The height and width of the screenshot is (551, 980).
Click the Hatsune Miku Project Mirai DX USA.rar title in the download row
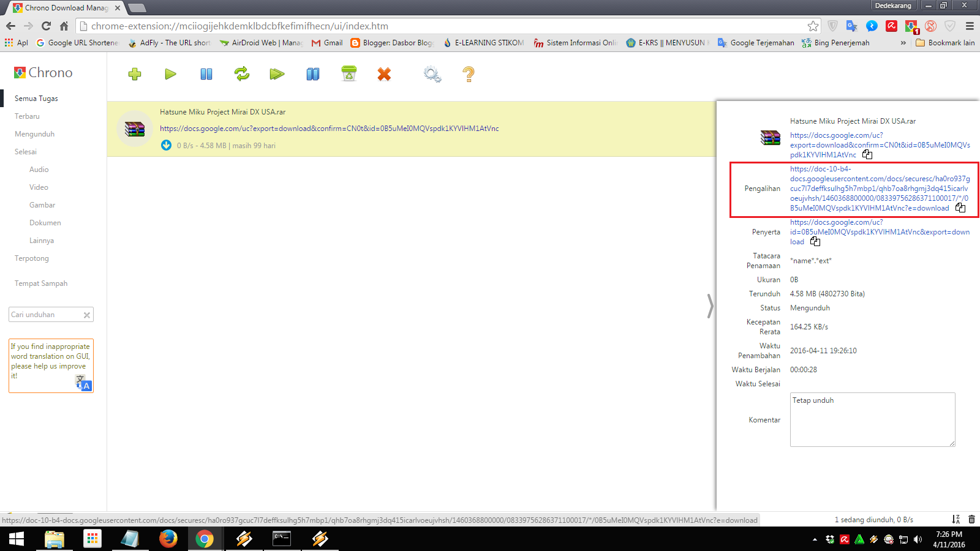click(222, 112)
